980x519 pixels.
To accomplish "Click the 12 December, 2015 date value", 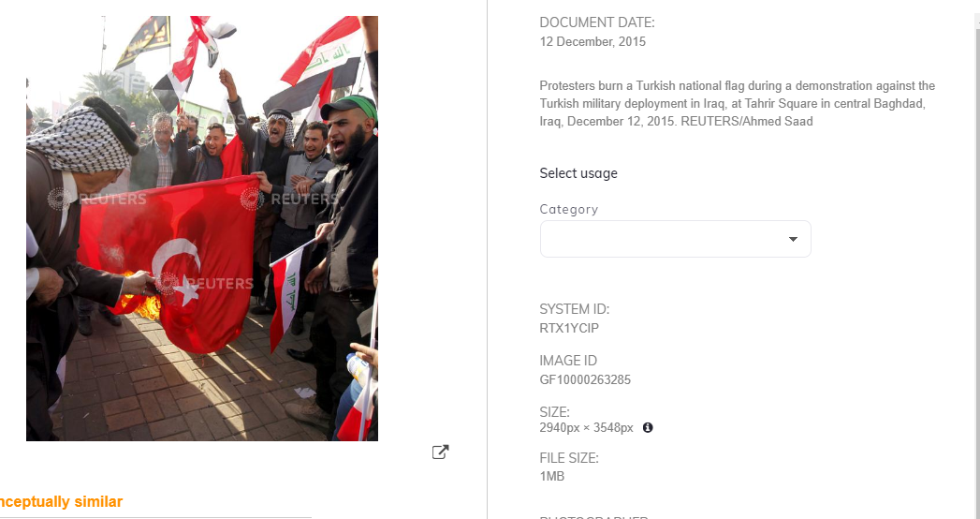I will [592, 42].
